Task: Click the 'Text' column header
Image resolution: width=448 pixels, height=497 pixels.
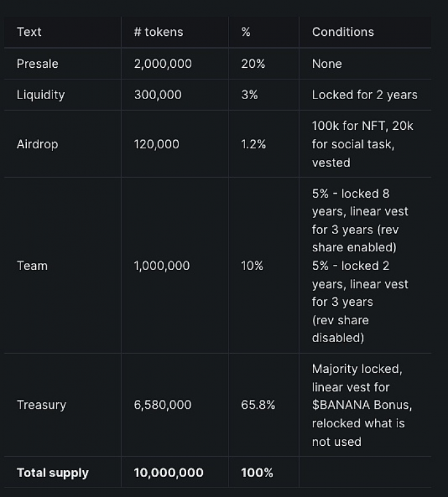Action: point(29,32)
